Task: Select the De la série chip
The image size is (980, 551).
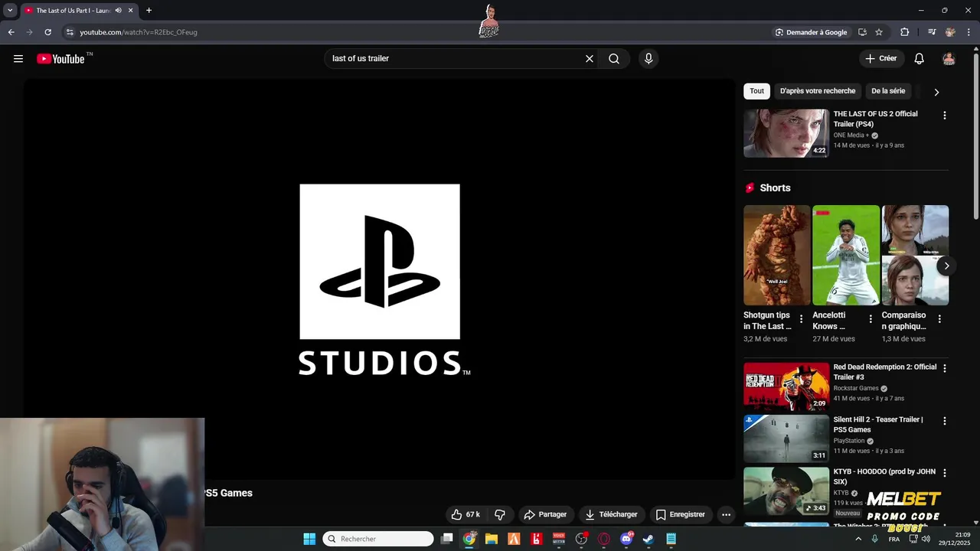Action: click(x=888, y=91)
